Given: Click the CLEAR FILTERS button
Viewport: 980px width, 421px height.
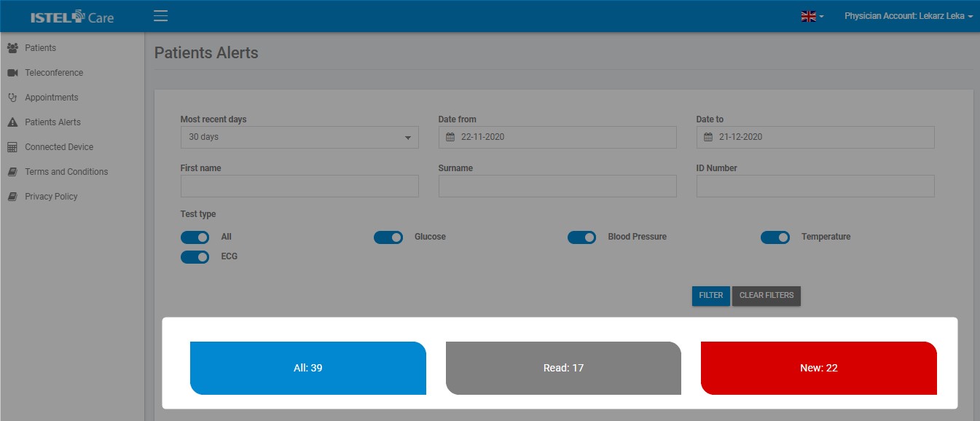Looking at the screenshot, I should click(767, 296).
